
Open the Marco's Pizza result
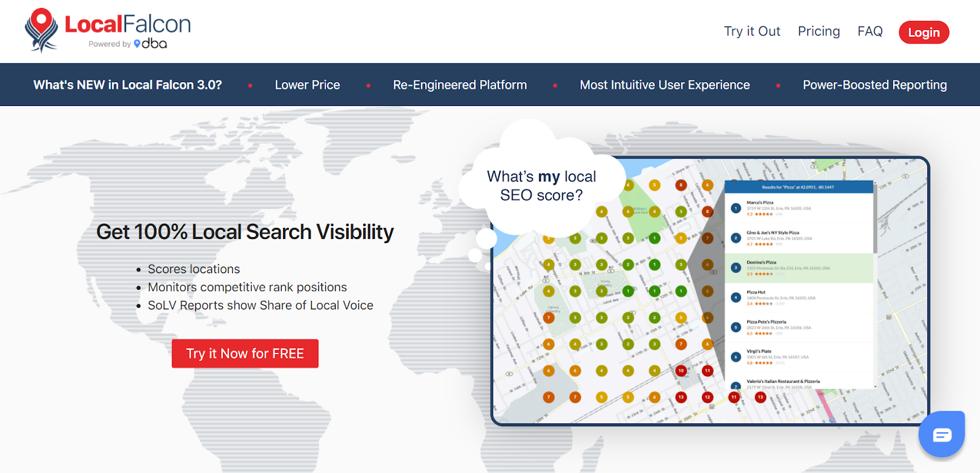(x=799, y=208)
